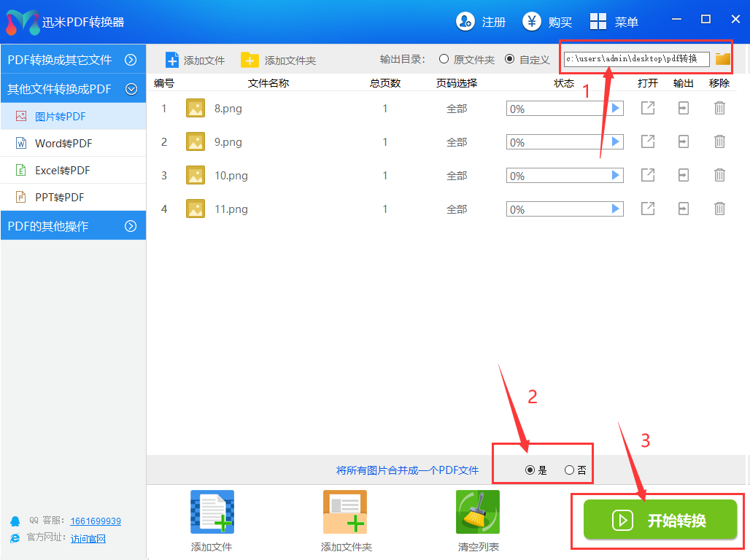
Task: Select the original folder output radio button
Action: [x=444, y=59]
